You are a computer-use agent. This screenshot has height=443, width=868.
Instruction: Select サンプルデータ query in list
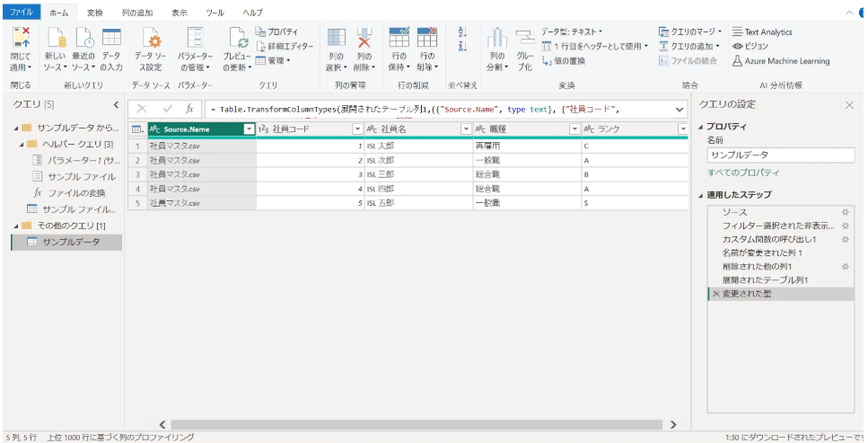click(66, 242)
